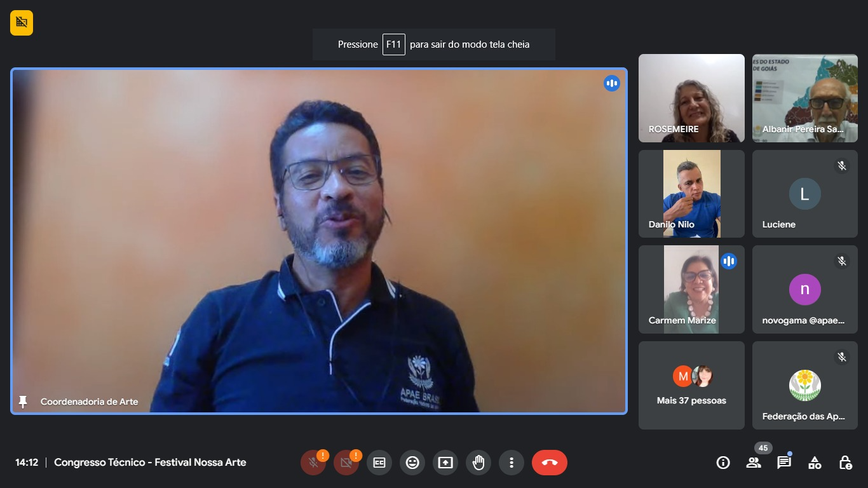Viewport: 868px width, 488px height.
Task: Select Danilo Nilo video tile
Action: tap(691, 194)
